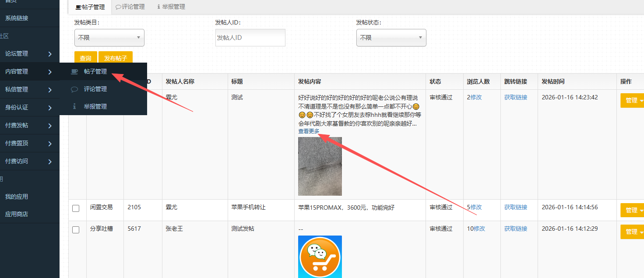Click the arrow icon beside 身份认证
The image size is (644, 278).
pos(50,108)
